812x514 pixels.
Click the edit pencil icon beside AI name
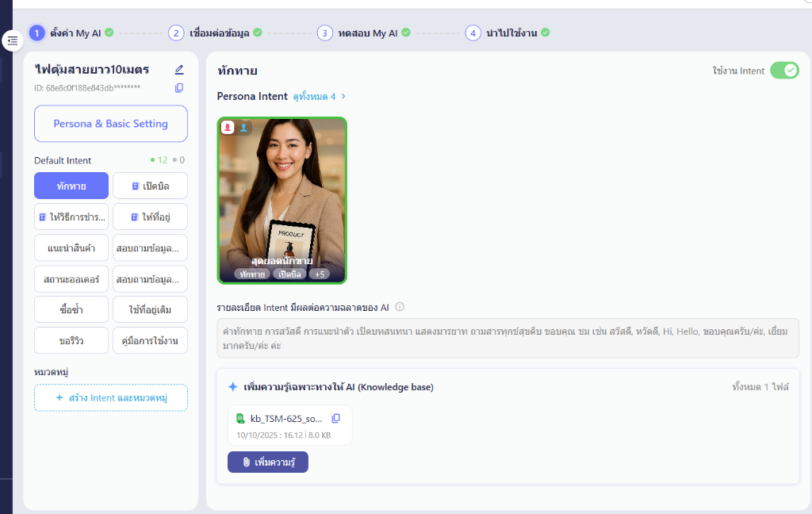179,70
